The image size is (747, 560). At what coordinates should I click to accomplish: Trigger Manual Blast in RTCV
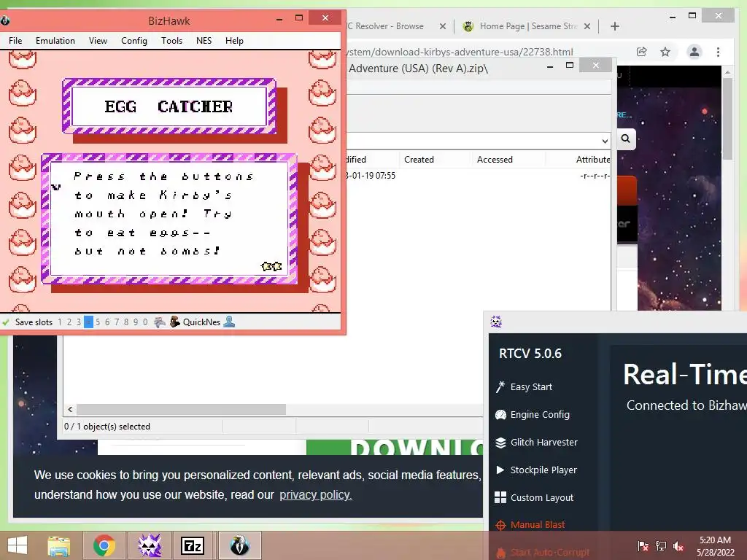click(538, 525)
